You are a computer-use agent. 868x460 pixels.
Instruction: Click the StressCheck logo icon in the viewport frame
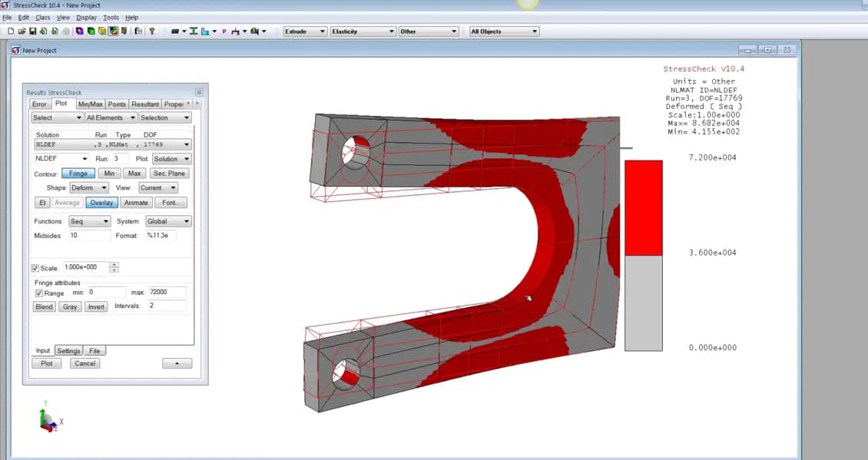click(x=15, y=49)
